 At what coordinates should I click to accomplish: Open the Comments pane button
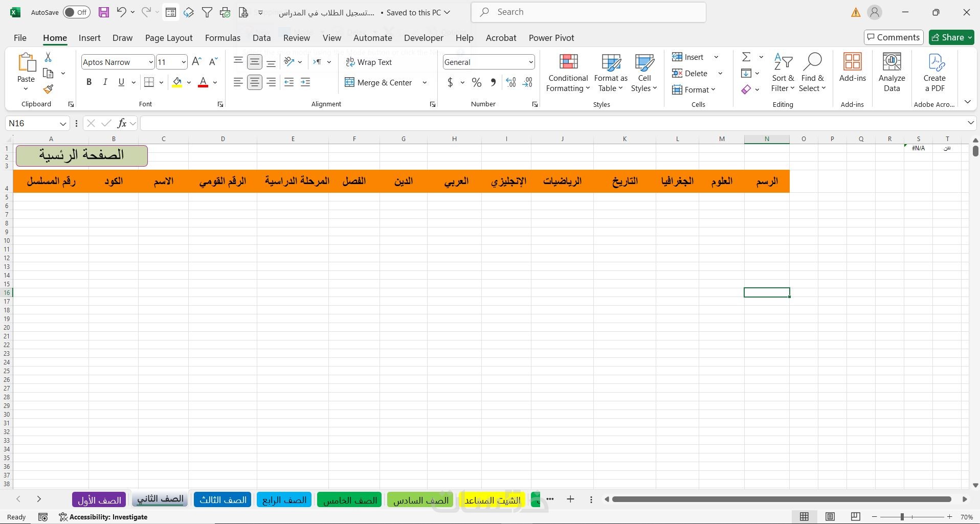(x=894, y=37)
